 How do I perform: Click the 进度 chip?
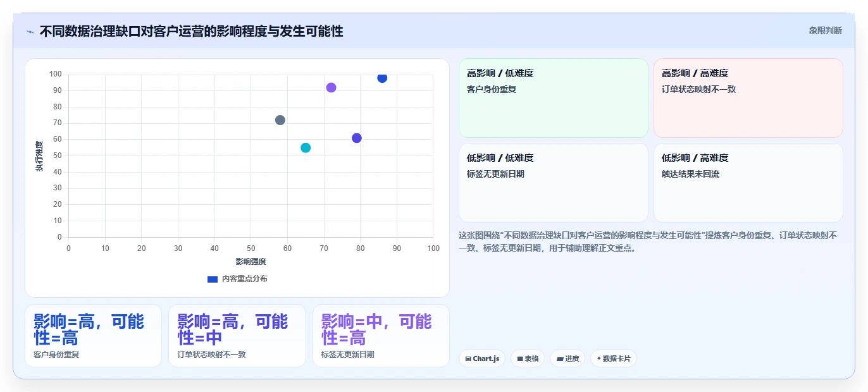pos(567,358)
